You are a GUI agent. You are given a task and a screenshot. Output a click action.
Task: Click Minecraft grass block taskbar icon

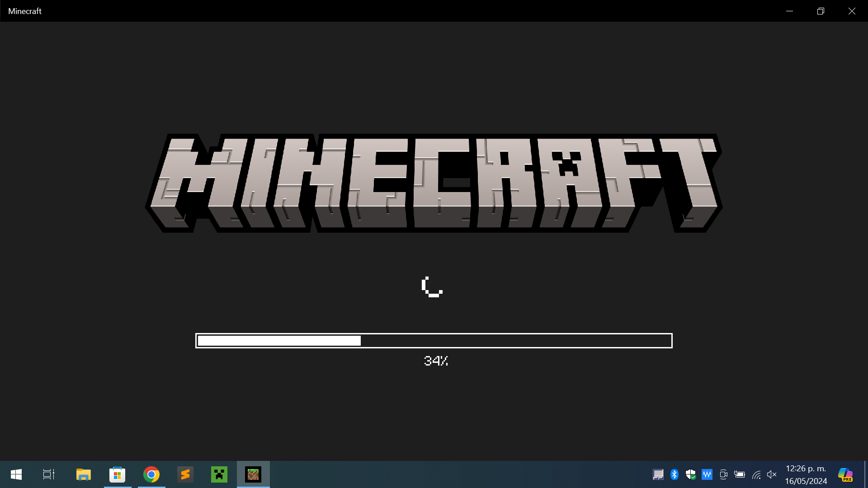tap(253, 474)
